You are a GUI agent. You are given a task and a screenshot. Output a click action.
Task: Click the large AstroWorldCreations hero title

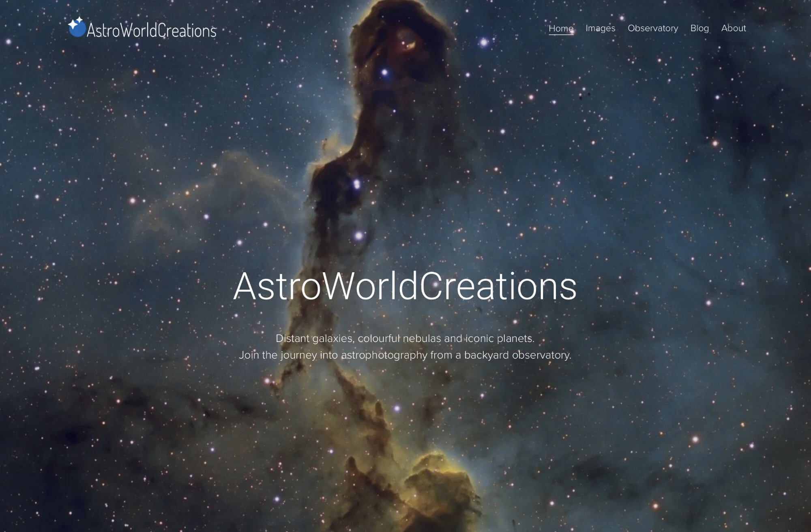click(x=405, y=286)
